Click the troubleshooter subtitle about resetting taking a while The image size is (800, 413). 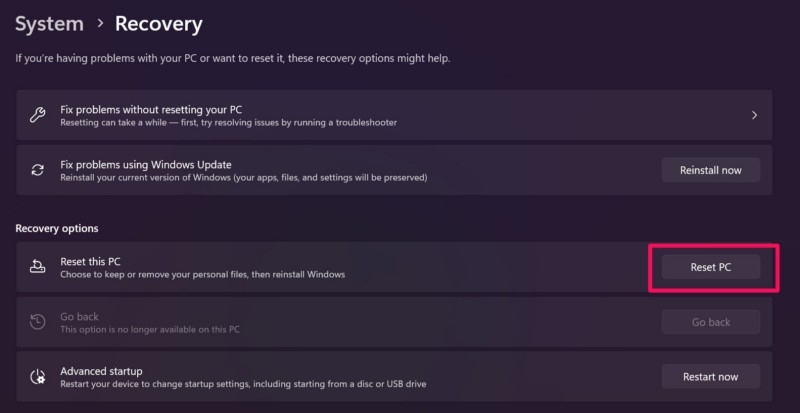[228, 123]
